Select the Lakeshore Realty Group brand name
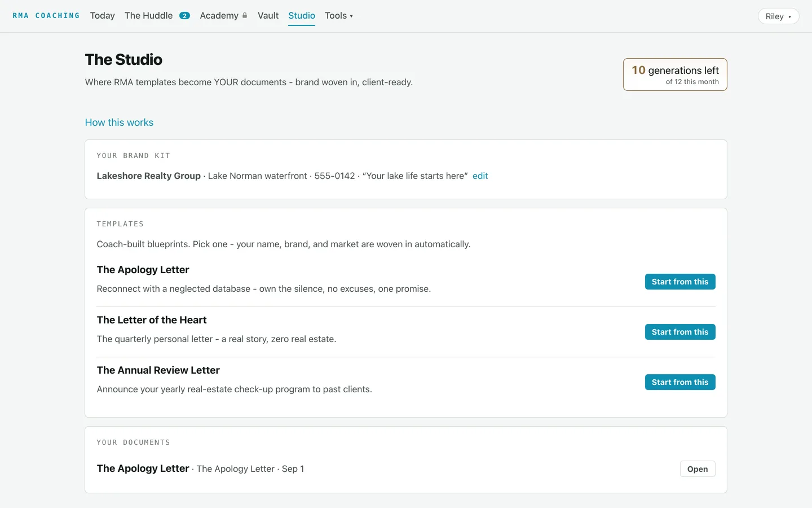Image resolution: width=812 pixels, height=508 pixels. pyautogui.click(x=149, y=176)
